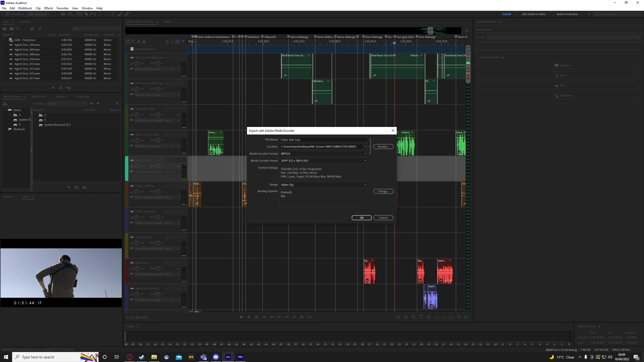Viewport: 644px width, 362px height.
Task: Click the Razor tool in top toolbar
Action: (x=86, y=14)
